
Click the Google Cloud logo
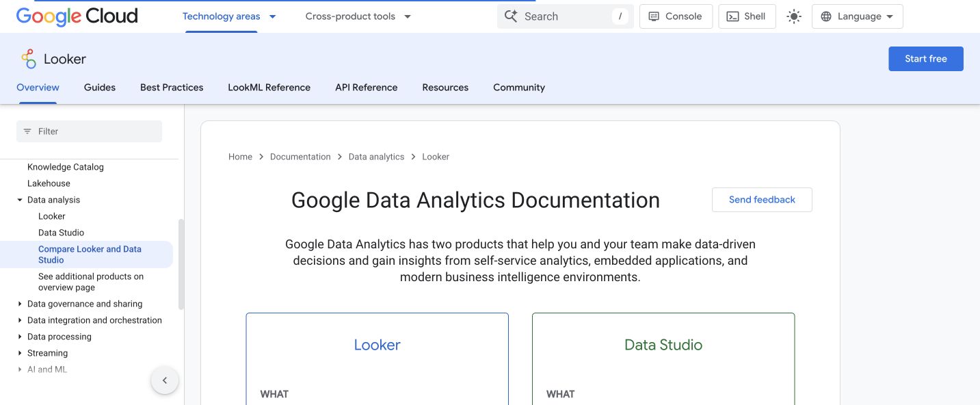[77, 16]
